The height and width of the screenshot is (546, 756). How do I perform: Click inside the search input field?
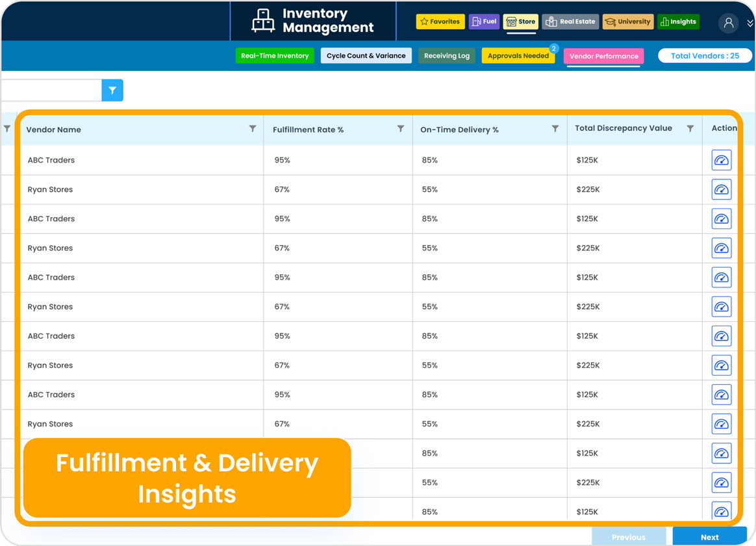[51, 90]
